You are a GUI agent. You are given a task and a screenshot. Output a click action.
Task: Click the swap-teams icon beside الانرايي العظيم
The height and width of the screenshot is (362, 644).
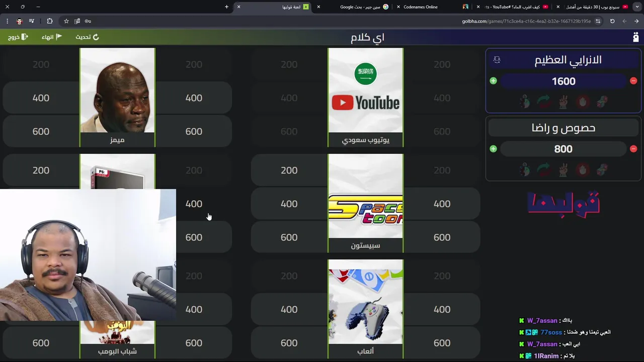click(497, 60)
